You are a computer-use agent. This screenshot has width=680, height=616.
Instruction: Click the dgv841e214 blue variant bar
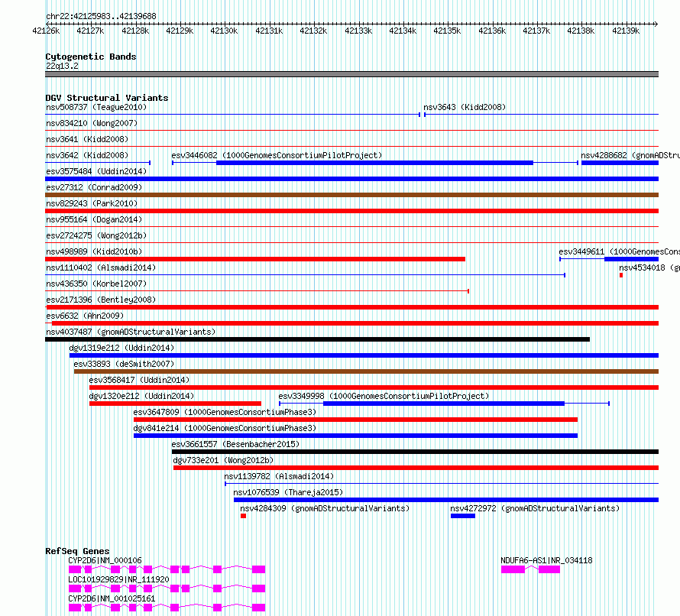tap(355, 436)
